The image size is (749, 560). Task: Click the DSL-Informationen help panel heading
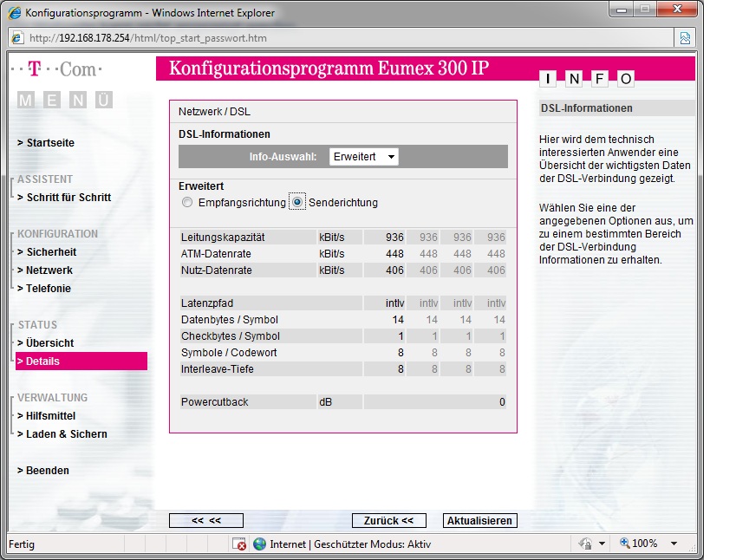587,108
